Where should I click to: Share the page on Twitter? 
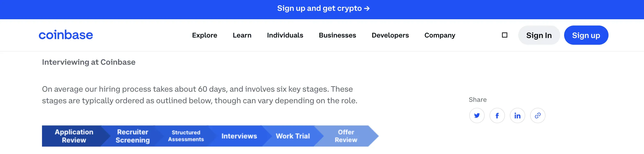tap(477, 115)
